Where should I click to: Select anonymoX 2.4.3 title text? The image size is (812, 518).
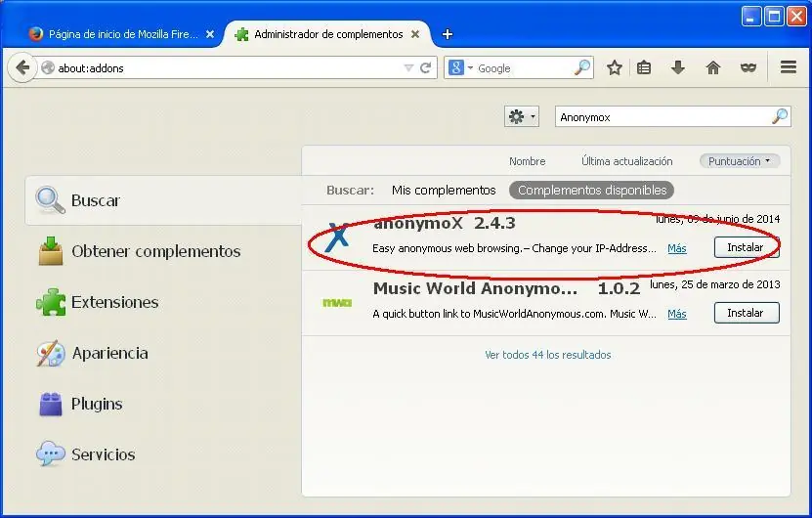(x=445, y=223)
